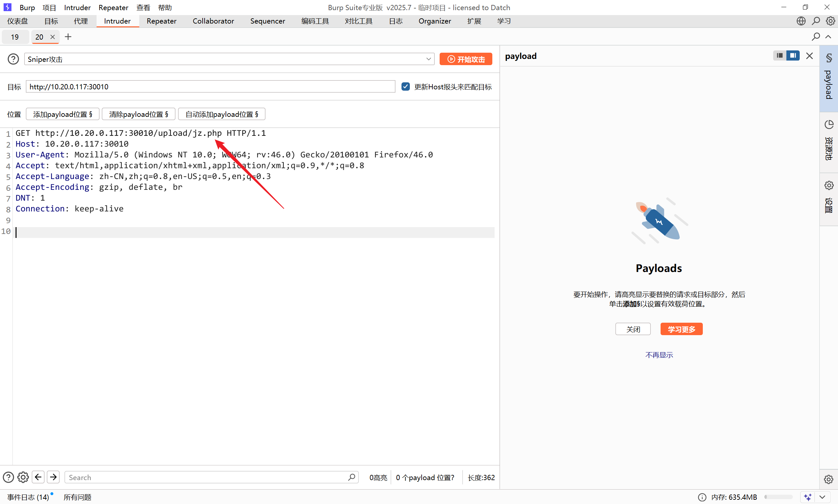Click the help icon beside Sniper attack
This screenshot has width=838, height=504.
pyautogui.click(x=13, y=59)
